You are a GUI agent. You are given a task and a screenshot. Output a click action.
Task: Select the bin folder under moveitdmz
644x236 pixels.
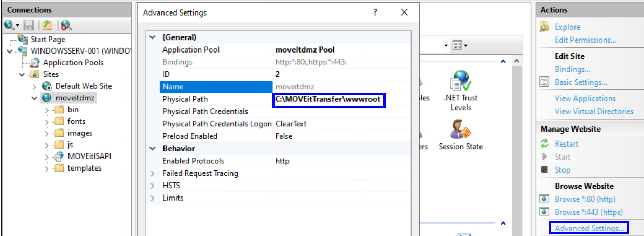pyautogui.click(x=73, y=109)
